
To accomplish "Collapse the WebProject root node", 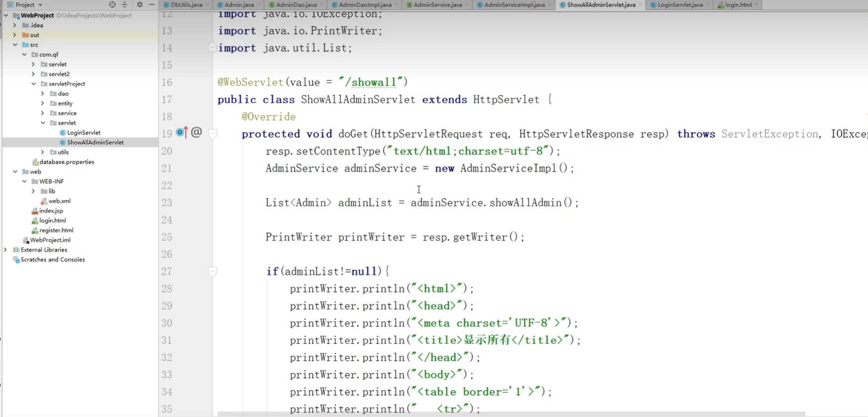I will pyautogui.click(x=6, y=15).
